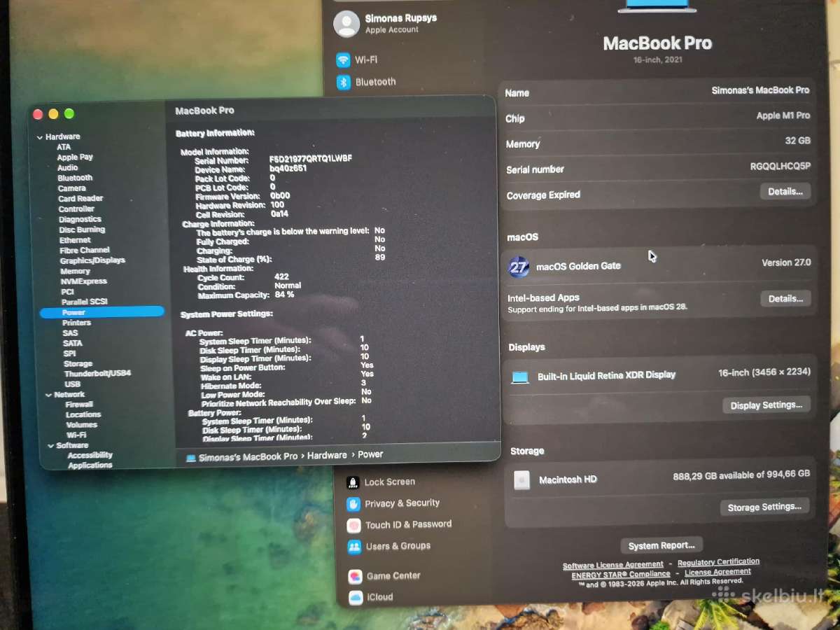The image size is (840, 630).
Task: Select Volumes under Network
Action: pos(82,425)
